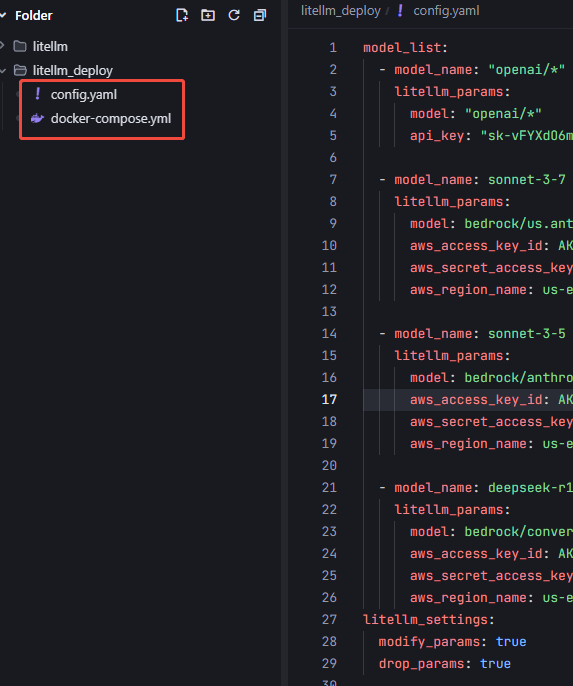Click the "openai/*" value on line 2
Viewport: 573px width, 686px height.
(527, 70)
